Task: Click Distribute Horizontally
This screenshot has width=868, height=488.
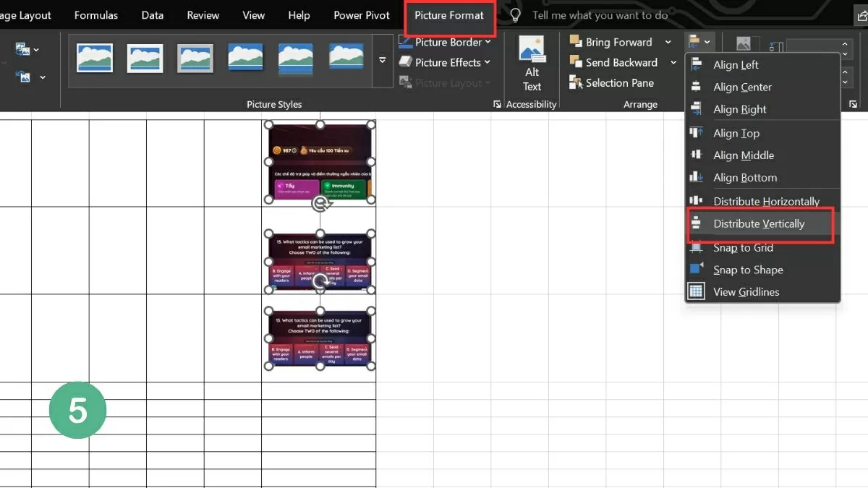Action: click(765, 202)
